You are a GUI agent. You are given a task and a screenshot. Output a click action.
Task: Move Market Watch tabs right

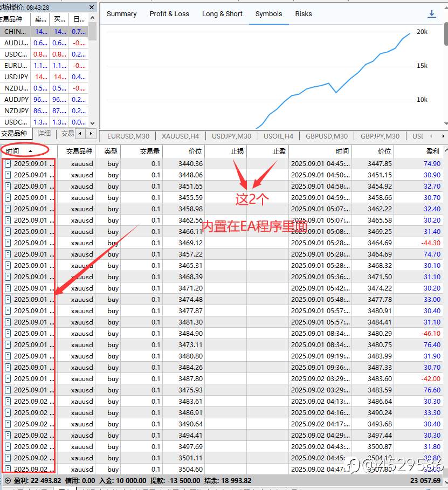tap(91, 134)
